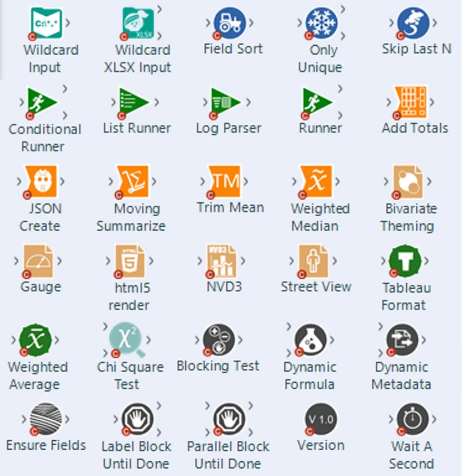Select the Skip Last N tool

[413, 22]
